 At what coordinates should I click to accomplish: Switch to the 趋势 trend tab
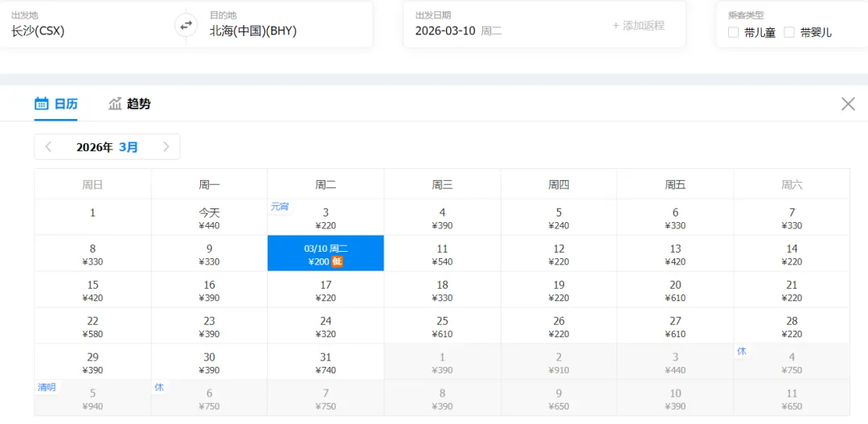point(129,104)
